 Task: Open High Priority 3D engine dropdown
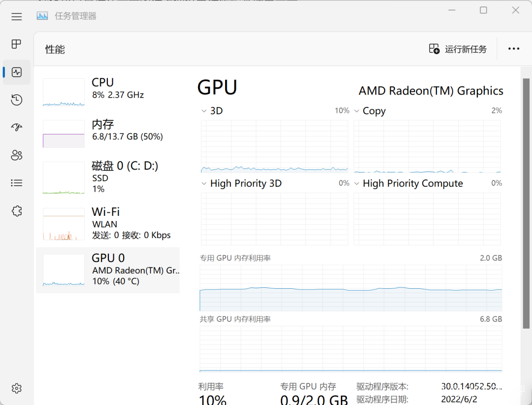coord(204,183)
